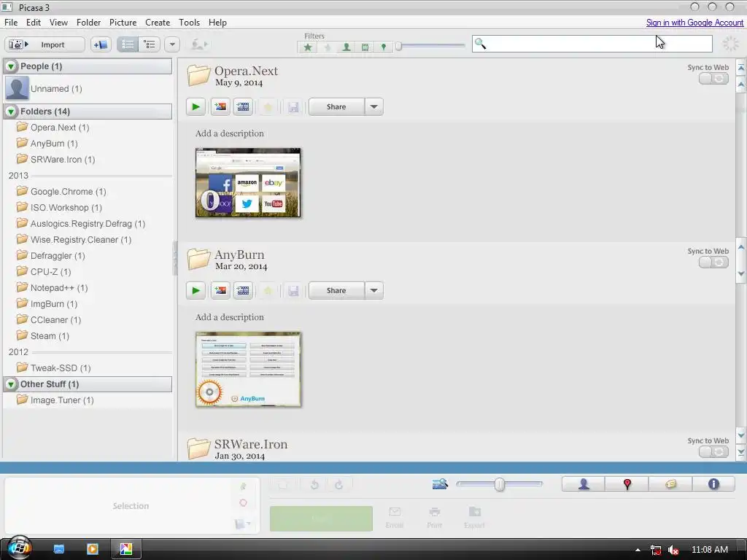Select the Notepad++ folder
The image size is (747, 560).
click(x=59, y=287)
